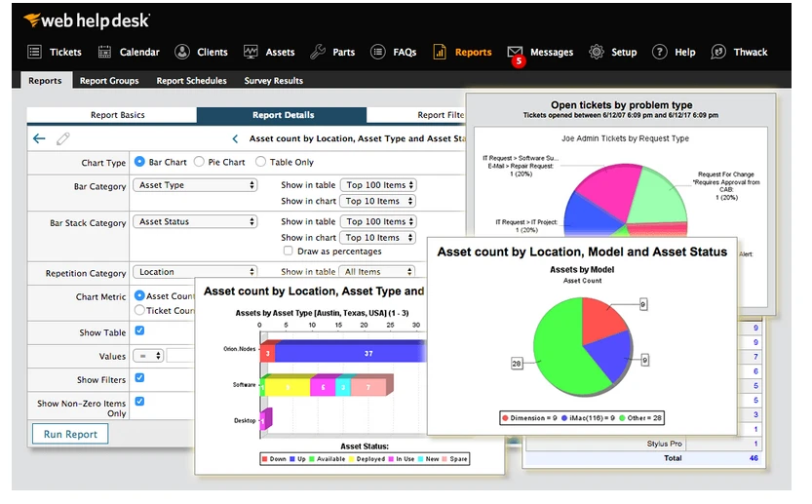Select Asset Count chart metric
Image resolution: width=812 pixels, height=504 pixels.
139,295
